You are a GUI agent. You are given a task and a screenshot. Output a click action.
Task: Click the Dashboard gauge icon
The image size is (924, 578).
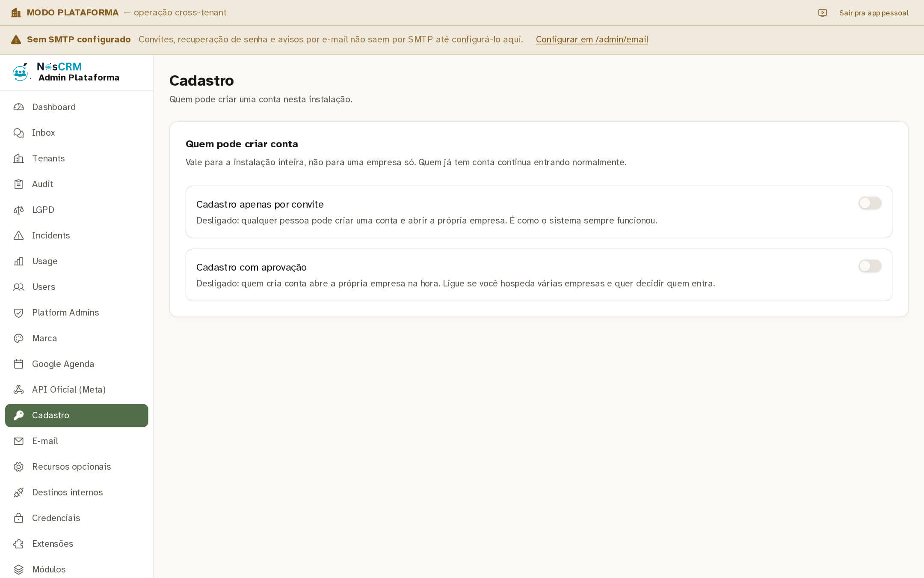tap(18, 107)
